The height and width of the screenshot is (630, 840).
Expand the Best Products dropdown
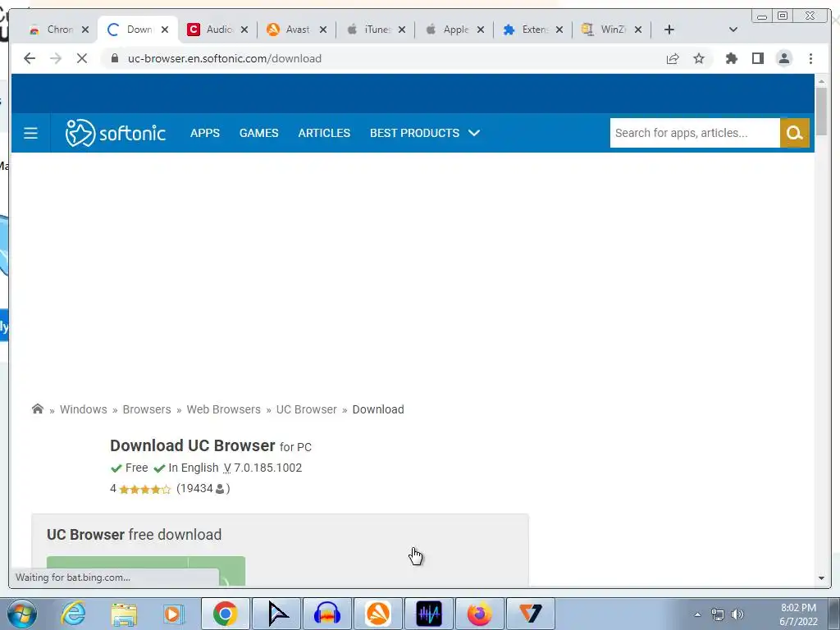(474, 133)
